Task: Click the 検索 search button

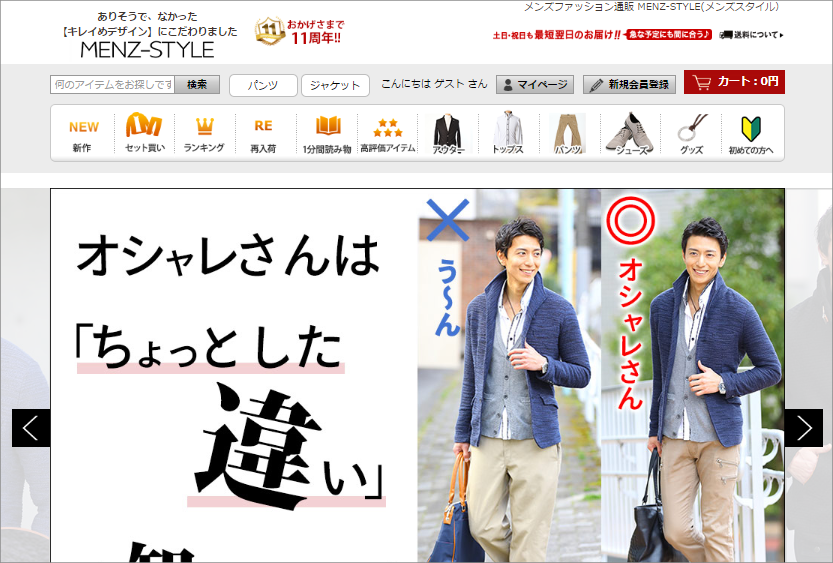Action: pos(197,84)
